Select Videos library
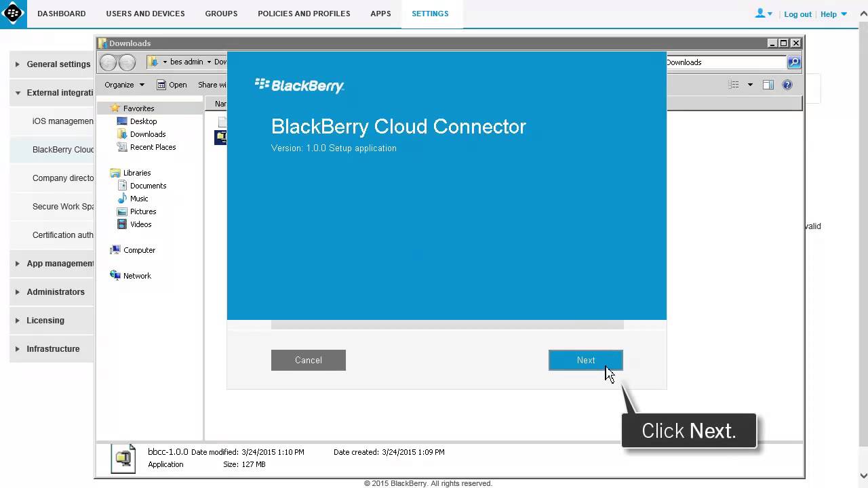The image size is (868, 488). [140, 224]
